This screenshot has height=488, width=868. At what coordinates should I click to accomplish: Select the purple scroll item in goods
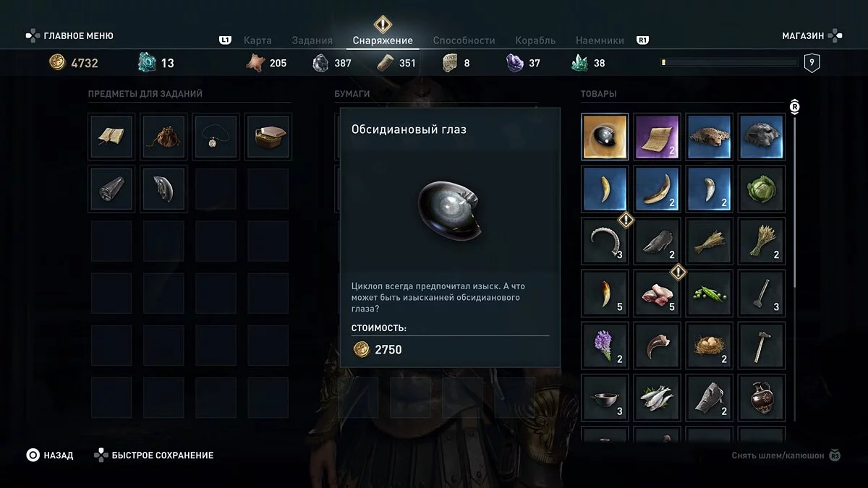coord(657,137)
